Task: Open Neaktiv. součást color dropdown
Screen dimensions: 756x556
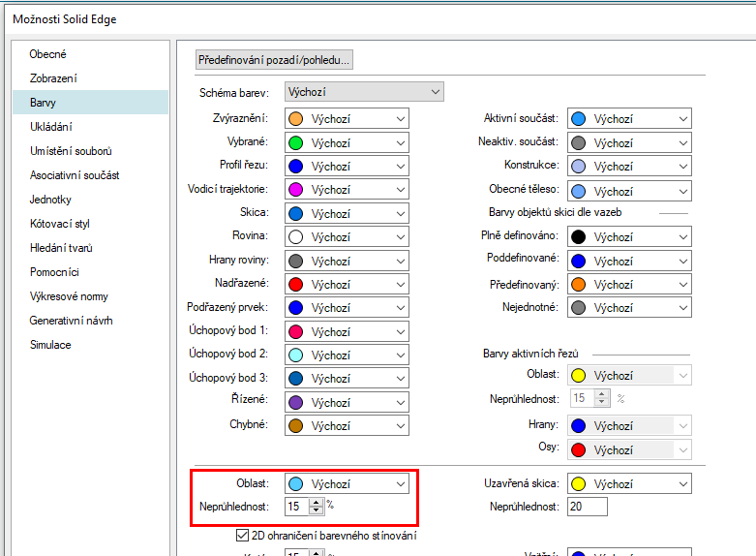Action: point(629,142)
